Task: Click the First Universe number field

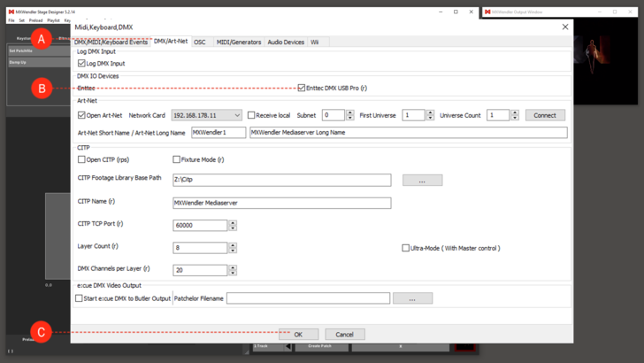Action: click(413, 115)
